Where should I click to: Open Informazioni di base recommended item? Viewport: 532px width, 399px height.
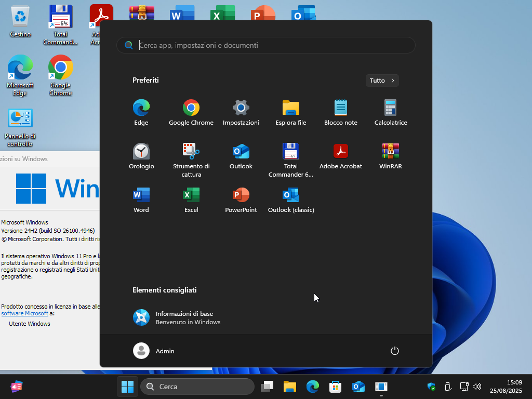[177, 317]
